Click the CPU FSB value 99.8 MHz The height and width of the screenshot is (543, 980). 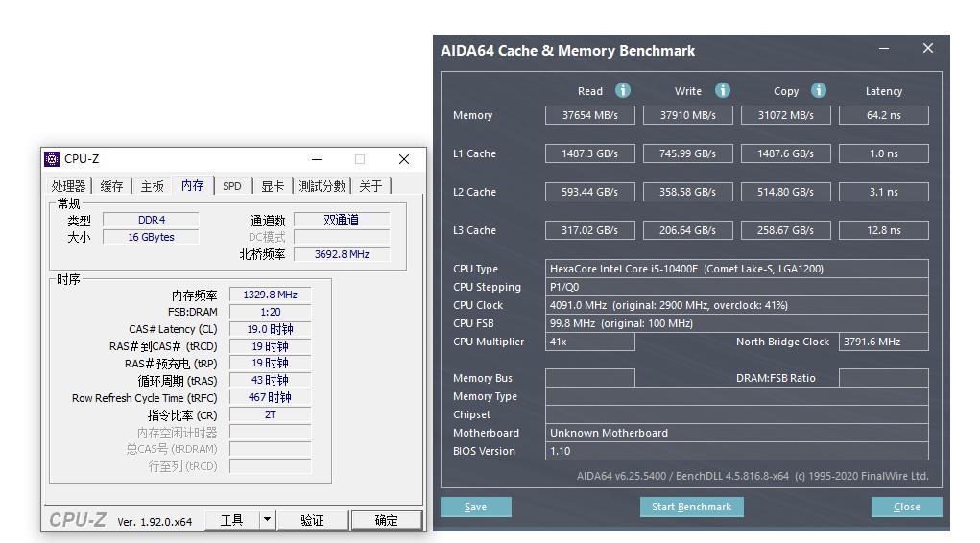(737, 323)
